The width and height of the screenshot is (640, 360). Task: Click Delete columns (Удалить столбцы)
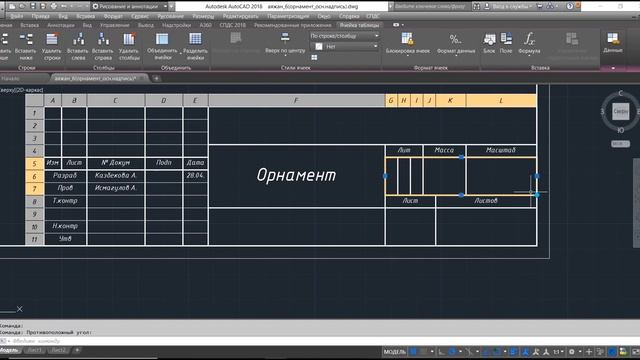pos(129,47)
